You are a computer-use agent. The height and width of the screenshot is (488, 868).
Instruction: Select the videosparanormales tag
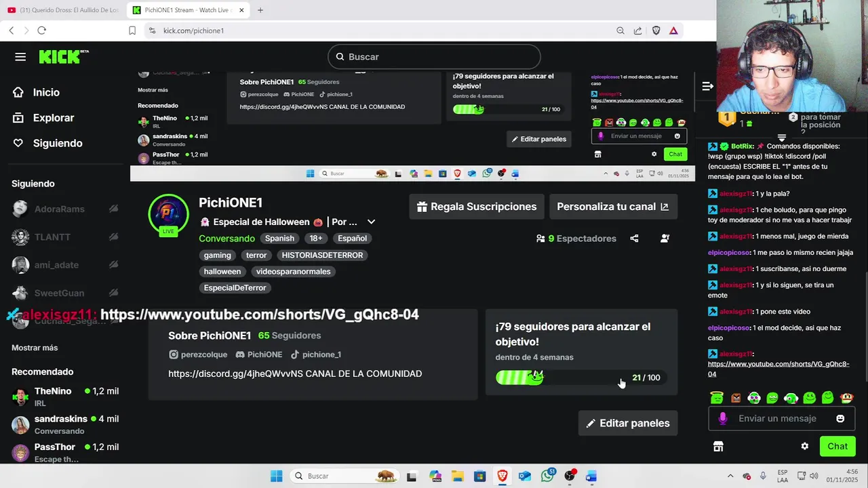[294, 272]
